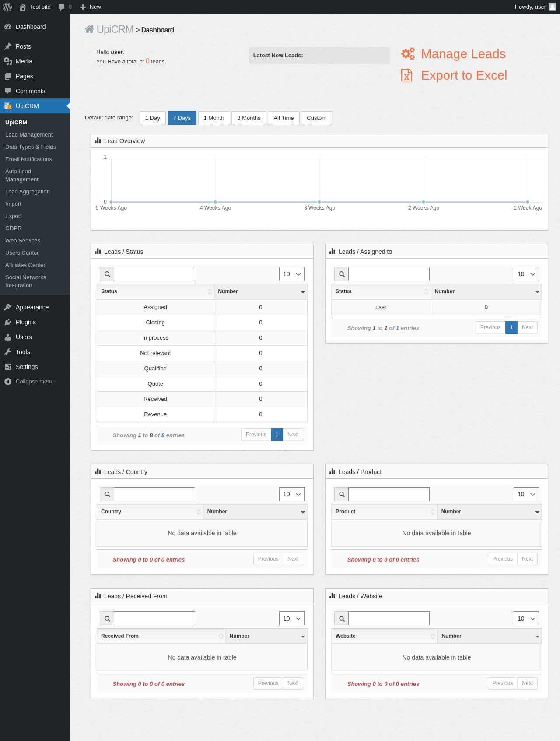
Task: Select the 7 Days date range
Action: point(182,118)
